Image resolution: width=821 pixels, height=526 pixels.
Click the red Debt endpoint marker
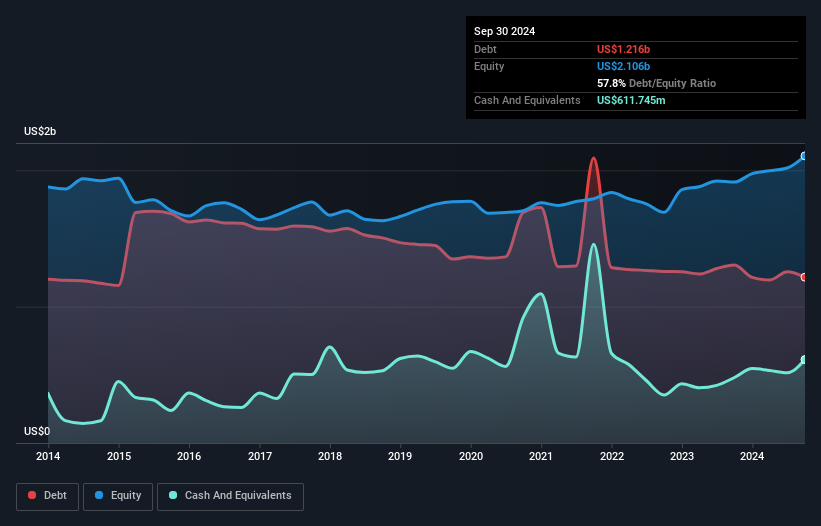click(x=804, y=277)
